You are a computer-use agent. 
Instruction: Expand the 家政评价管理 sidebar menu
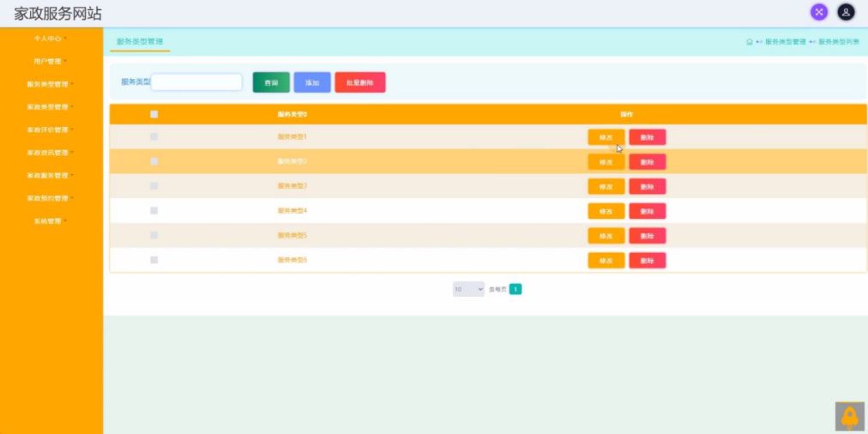(50, 130)
